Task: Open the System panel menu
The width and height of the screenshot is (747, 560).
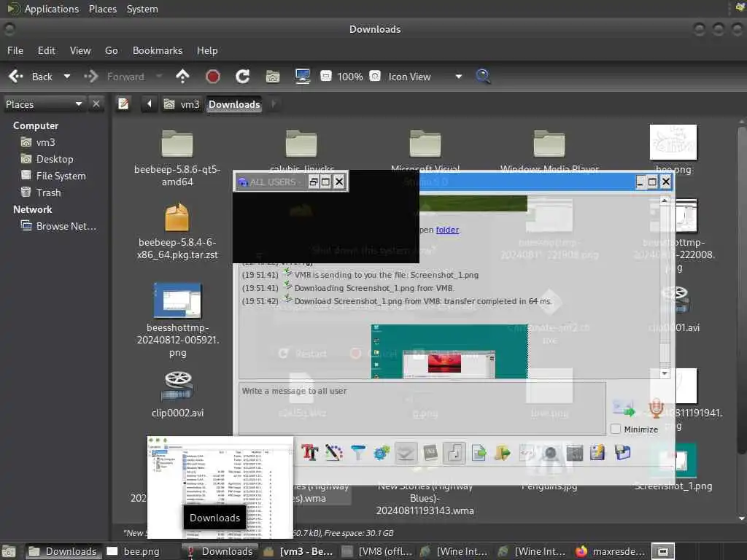Action: (142, 9)
